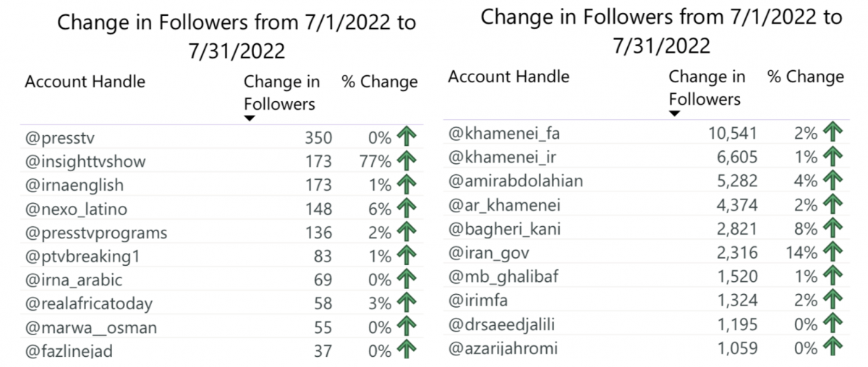Click the up arrow in @nexo_latino row
868x367 pixels.
pyautogui.click(x=407, y=209)
